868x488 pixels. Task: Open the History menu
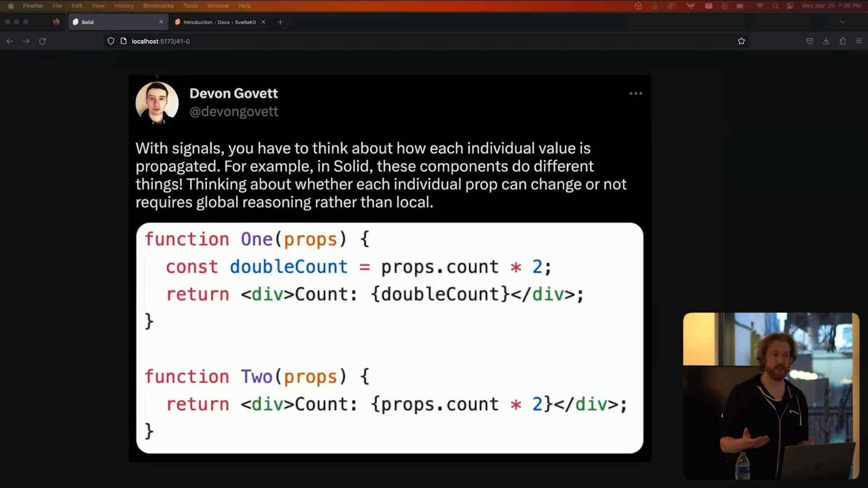(123, 6)
